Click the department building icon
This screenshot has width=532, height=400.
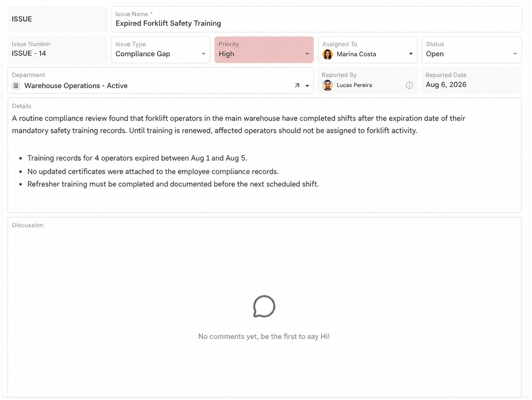click(16, 86)
